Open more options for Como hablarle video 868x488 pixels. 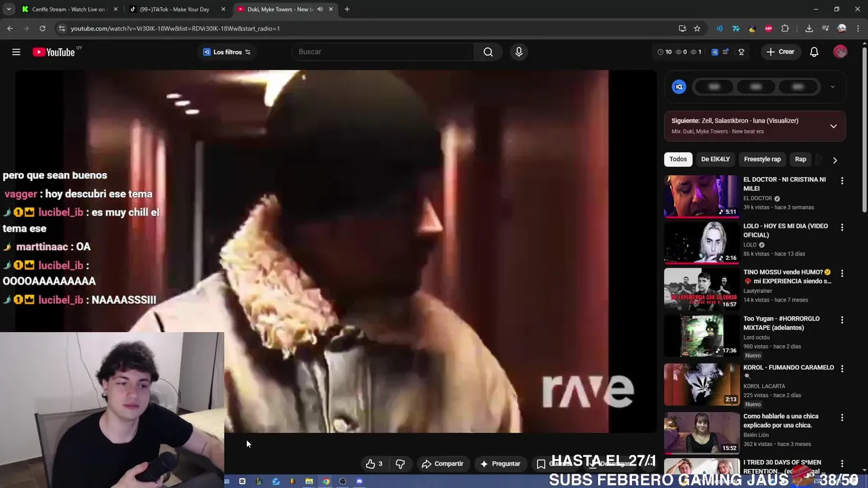tap(842, 418)
